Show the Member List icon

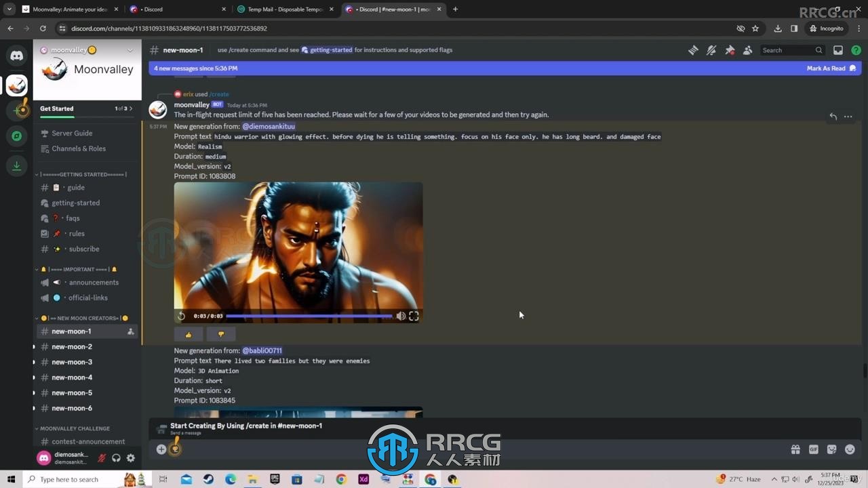(x=747, y=50)
